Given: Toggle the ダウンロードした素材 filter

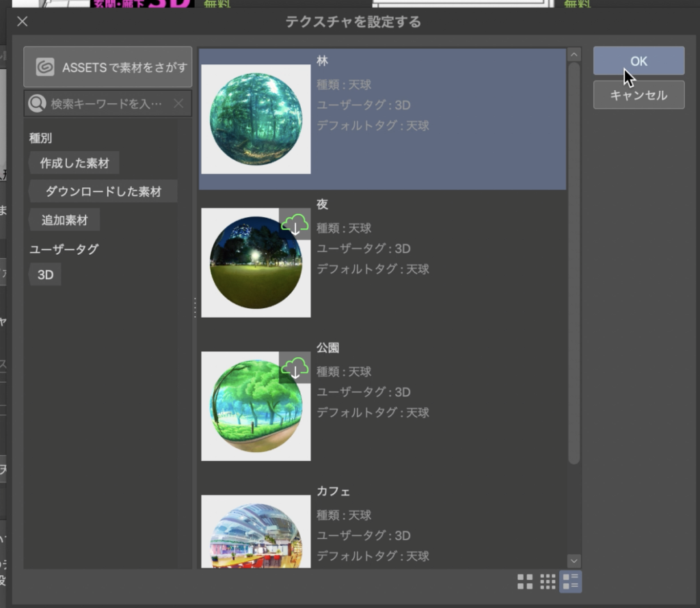Looking at the screenshot, I should tap(103, 192).
